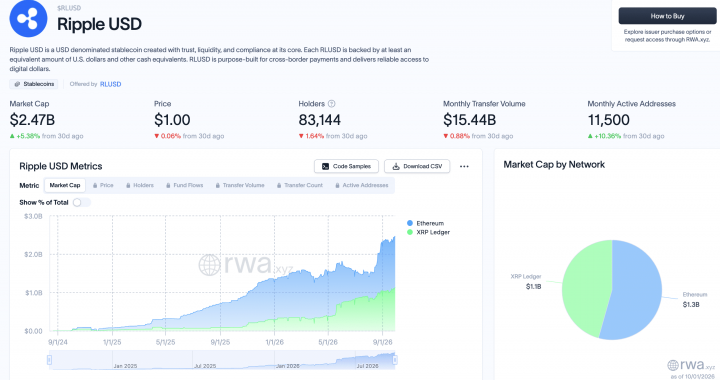Viewport: 720px width, 380px height.
Task: Click the Monthly Active Addresses value 11,500
Action: coord(608,120)
